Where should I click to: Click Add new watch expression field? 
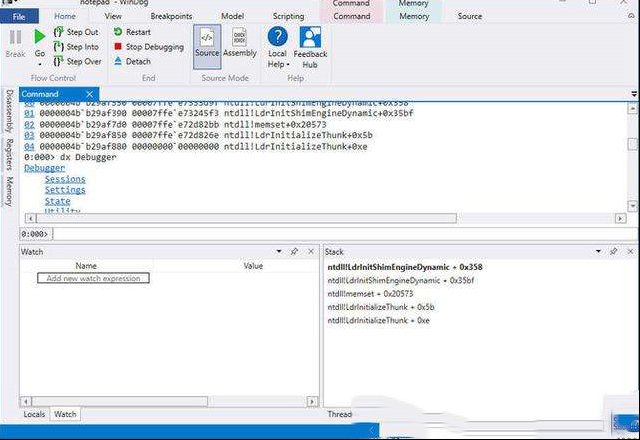pos(93,278)
